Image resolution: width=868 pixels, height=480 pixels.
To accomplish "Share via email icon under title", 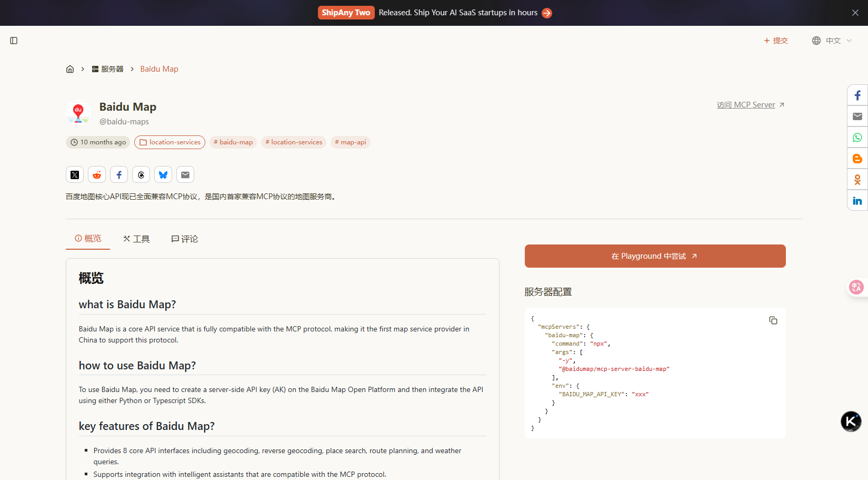I will (185, 175).
